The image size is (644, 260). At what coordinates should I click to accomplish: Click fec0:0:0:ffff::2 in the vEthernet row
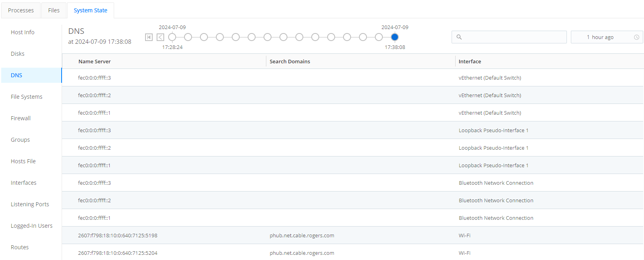94,95
